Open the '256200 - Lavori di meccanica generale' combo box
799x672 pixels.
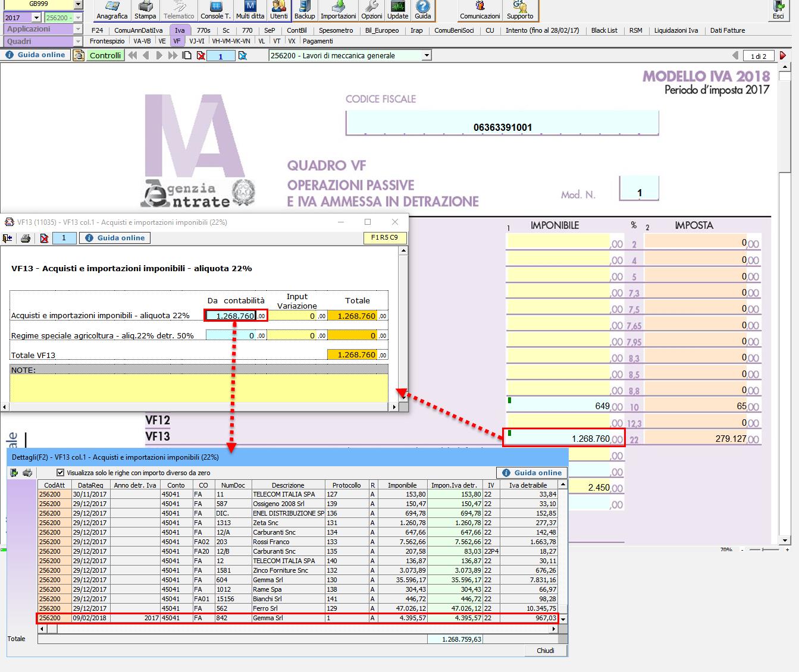point(427,56)
